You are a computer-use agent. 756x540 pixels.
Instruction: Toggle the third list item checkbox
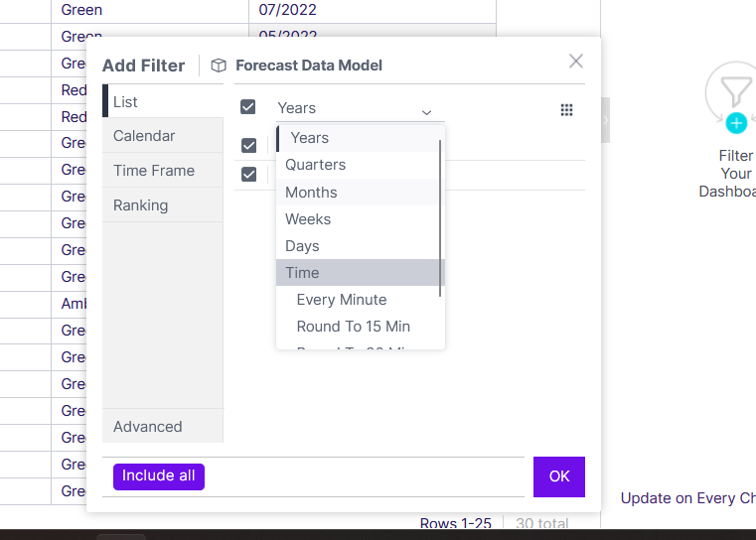tap(248, 174)
